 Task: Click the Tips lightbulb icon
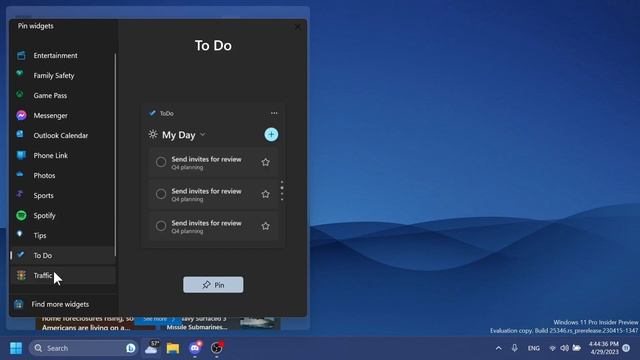click(20, 234)
